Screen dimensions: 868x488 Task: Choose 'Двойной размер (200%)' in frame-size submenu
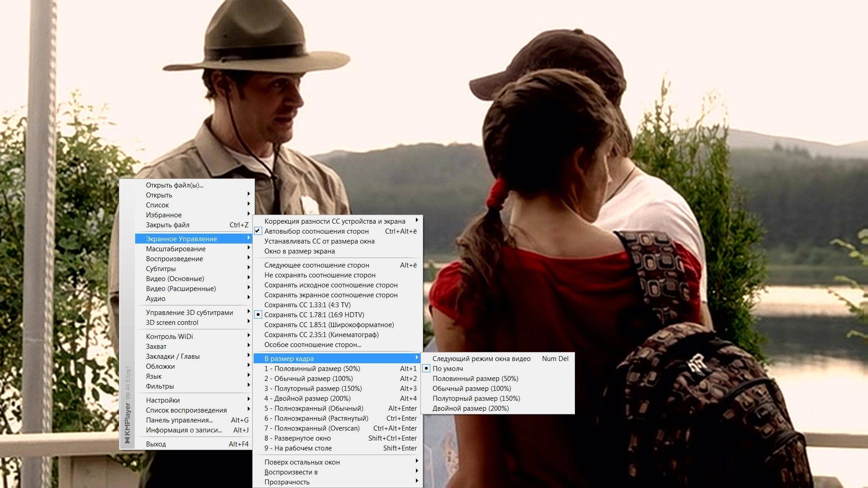coord(498,408)
